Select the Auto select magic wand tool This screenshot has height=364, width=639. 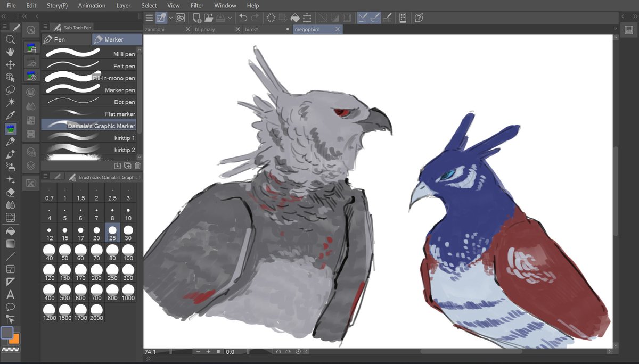[x=10, y=103]
